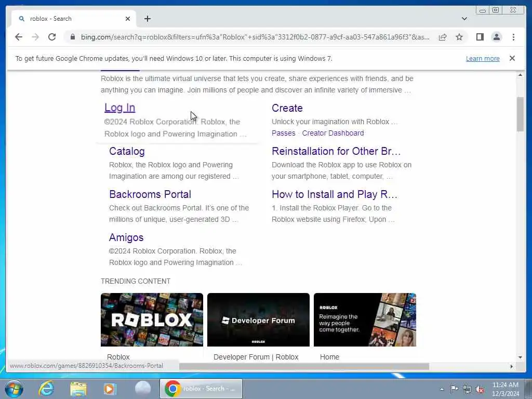Open the ROBLOX trending thumbnail
The width and height of the screenshot is (532, 399).
[x=152, y=320]
